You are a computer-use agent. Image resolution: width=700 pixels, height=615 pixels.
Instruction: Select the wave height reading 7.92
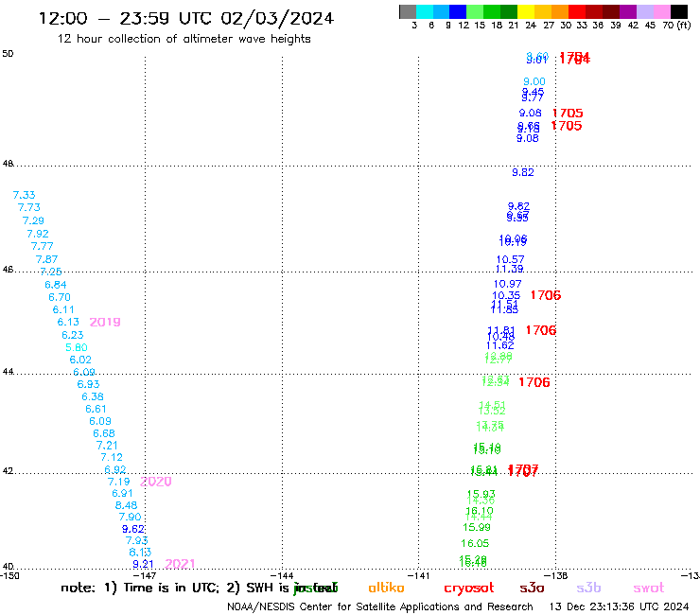(38, 234)
